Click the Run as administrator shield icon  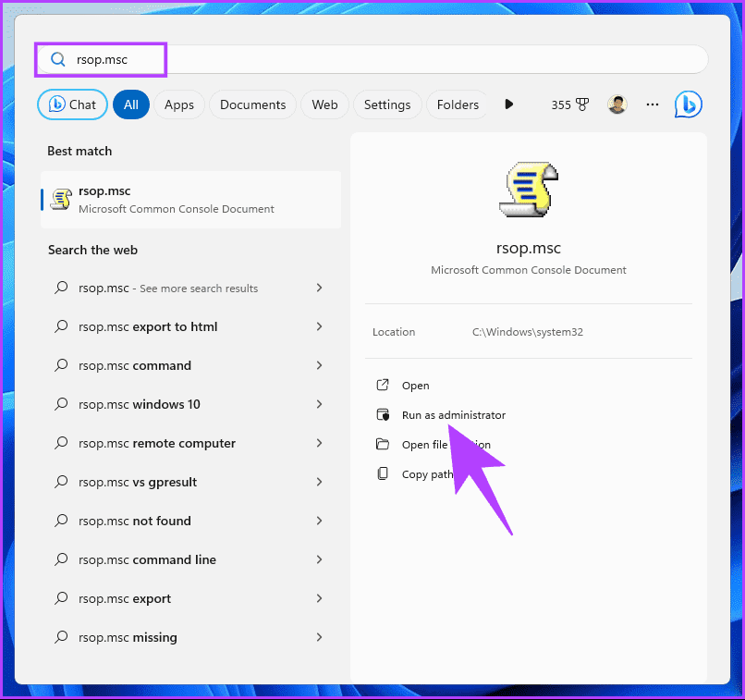pyautogui.click(x=383, y=415)
